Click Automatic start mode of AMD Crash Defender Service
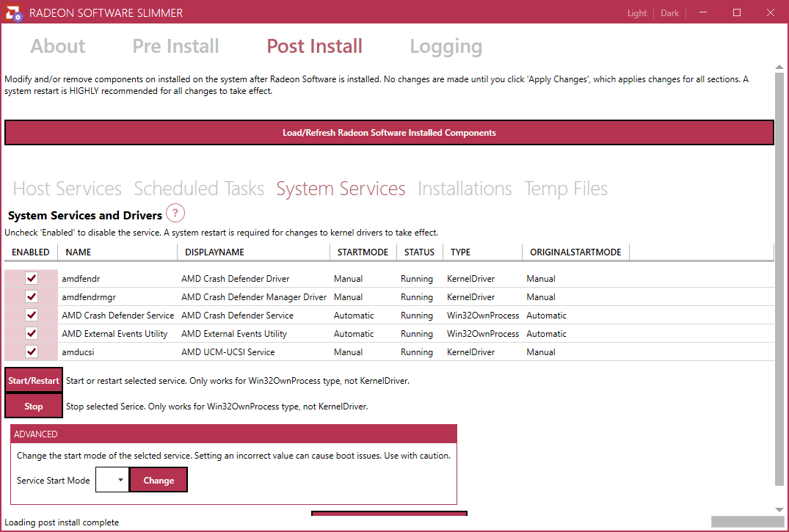789x532 pixels. tap(354, 315)
